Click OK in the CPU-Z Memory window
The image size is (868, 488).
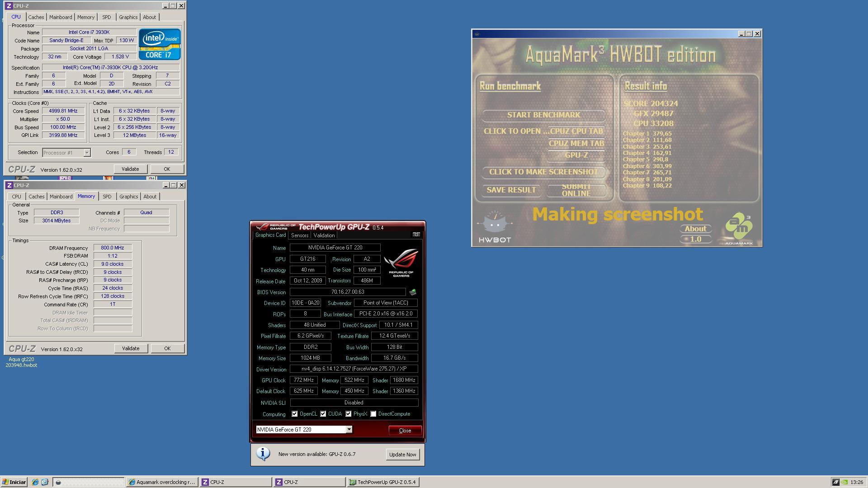(x=167, y=348)
